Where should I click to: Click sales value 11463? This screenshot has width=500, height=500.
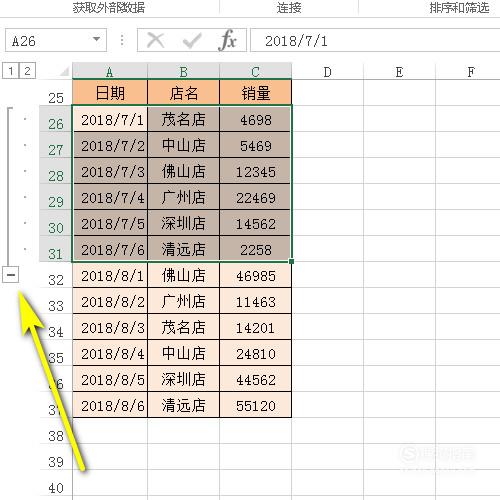255,301
